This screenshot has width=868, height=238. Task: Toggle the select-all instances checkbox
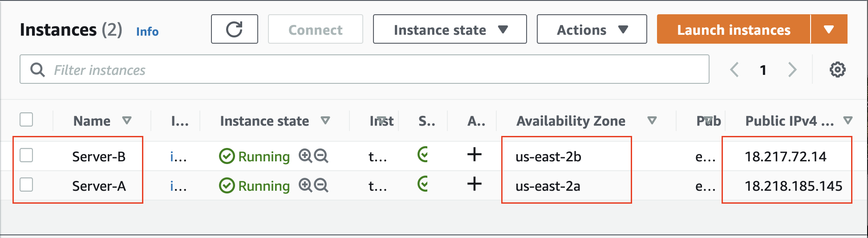pos(27,119)
